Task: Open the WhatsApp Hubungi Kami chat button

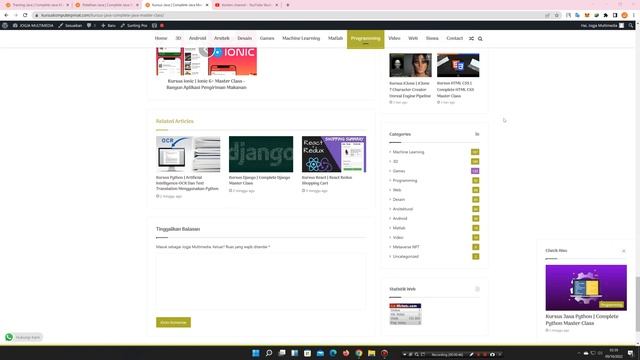Action: coord(23,337)
